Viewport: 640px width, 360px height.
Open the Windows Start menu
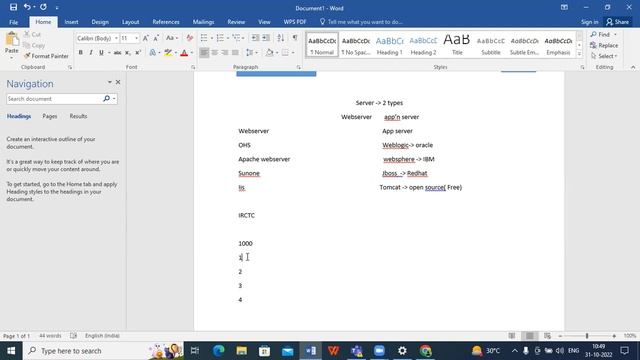[x=11, y=351]
